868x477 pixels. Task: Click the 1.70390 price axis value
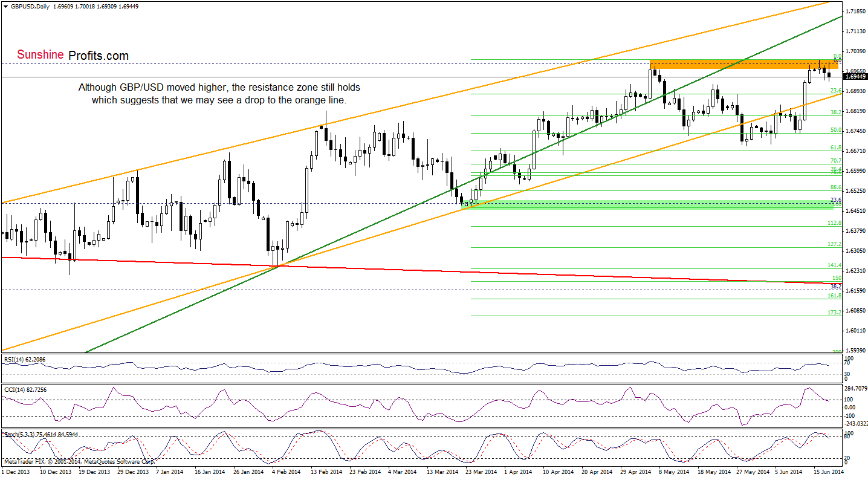[857, 51]
